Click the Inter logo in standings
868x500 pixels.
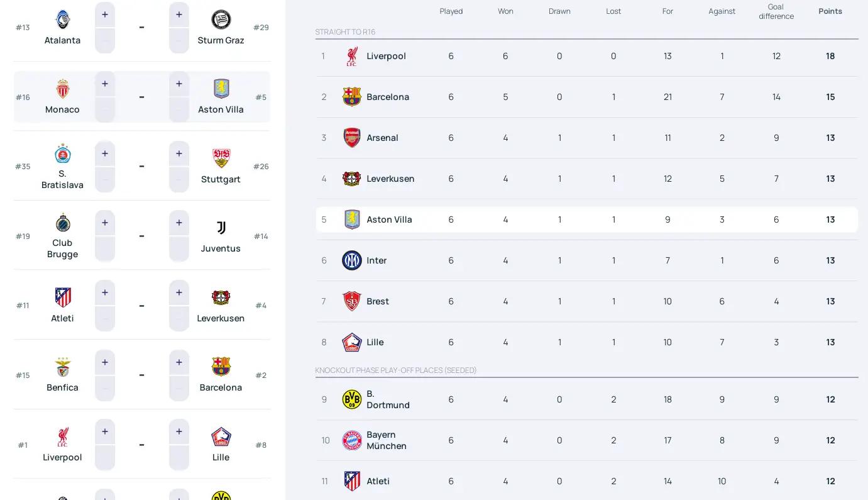click(351, 260)
